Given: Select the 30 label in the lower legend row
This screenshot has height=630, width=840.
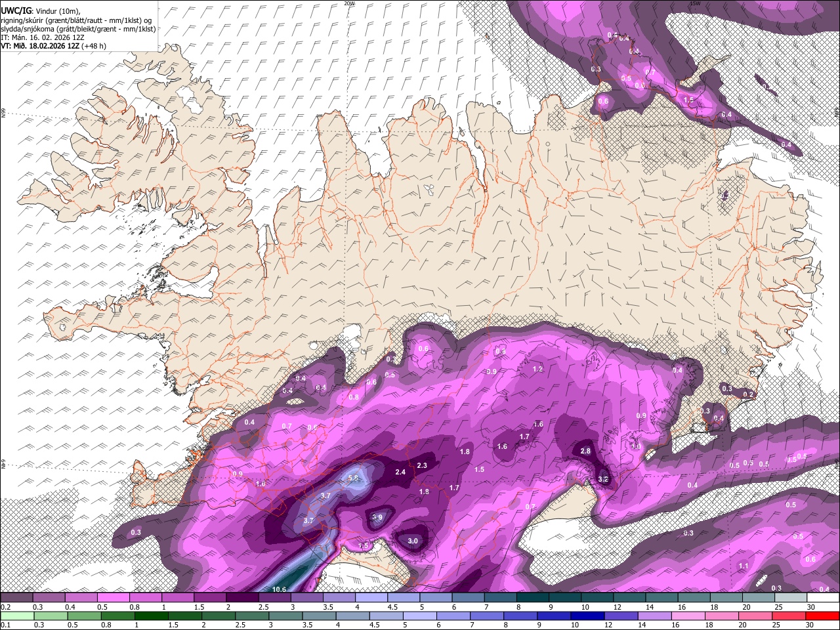Looking at the screenshot, I should pyautogui.click(x=811, y=625).
